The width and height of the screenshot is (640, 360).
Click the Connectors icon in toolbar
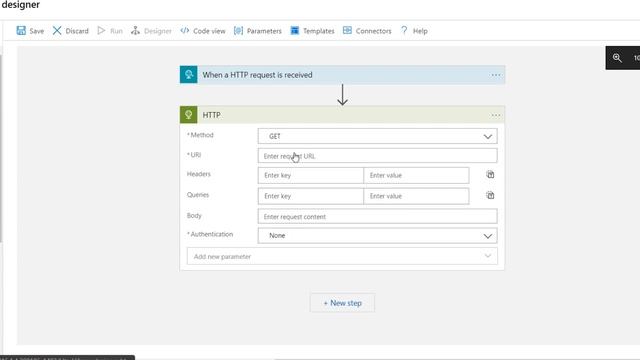(347, 31)
